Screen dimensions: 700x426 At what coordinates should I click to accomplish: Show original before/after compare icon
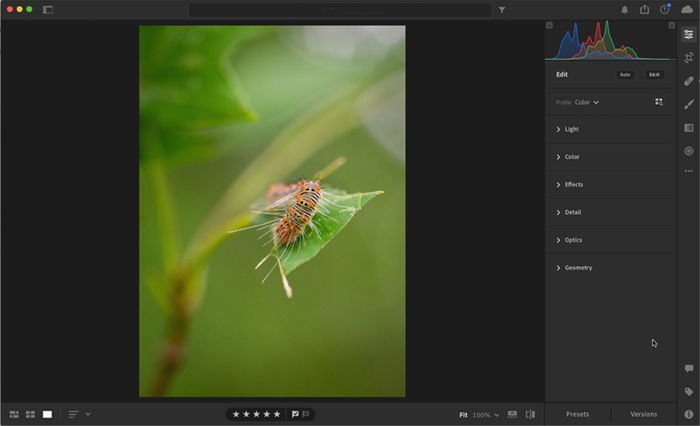click(x=530, y=414)
